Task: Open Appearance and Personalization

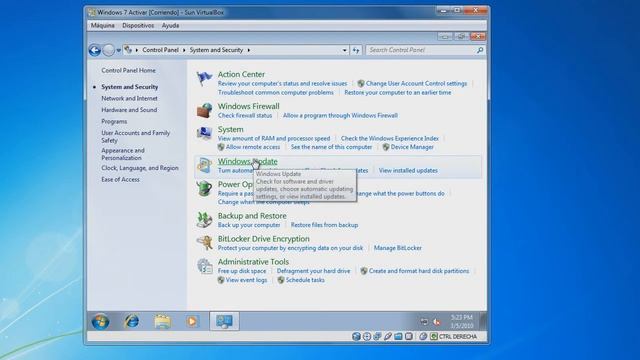Action: [x=123, y=154]
